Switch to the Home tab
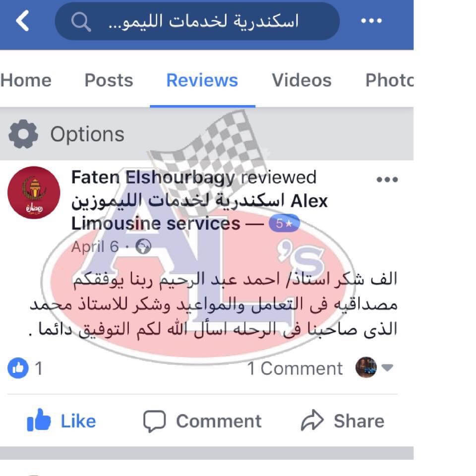The width and height of the screenshot is (476, 476). click(26, 80)
